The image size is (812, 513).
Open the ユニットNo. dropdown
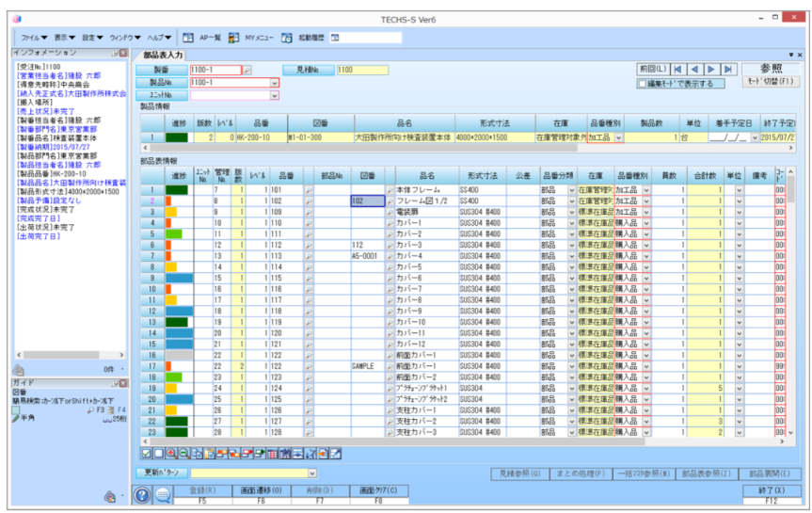[x=275, y=95]
